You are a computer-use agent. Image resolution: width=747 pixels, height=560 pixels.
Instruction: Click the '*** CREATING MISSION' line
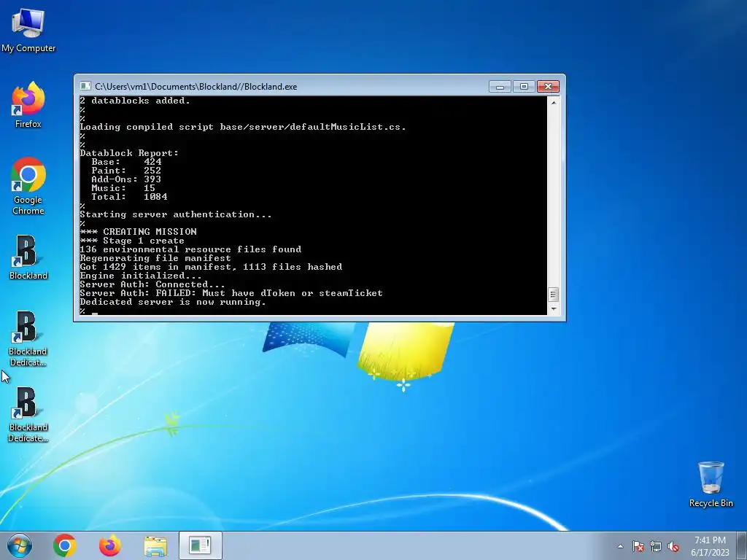coord(138,232)
